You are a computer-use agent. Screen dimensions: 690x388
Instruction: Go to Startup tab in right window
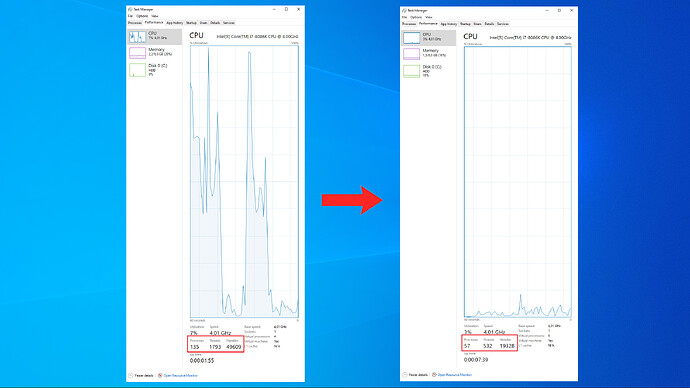pyautogui.click(x=465, y=24)
